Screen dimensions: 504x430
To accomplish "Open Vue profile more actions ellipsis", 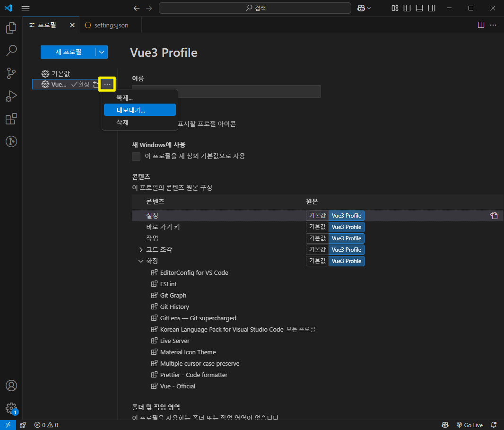I will [x=107, y=84].
